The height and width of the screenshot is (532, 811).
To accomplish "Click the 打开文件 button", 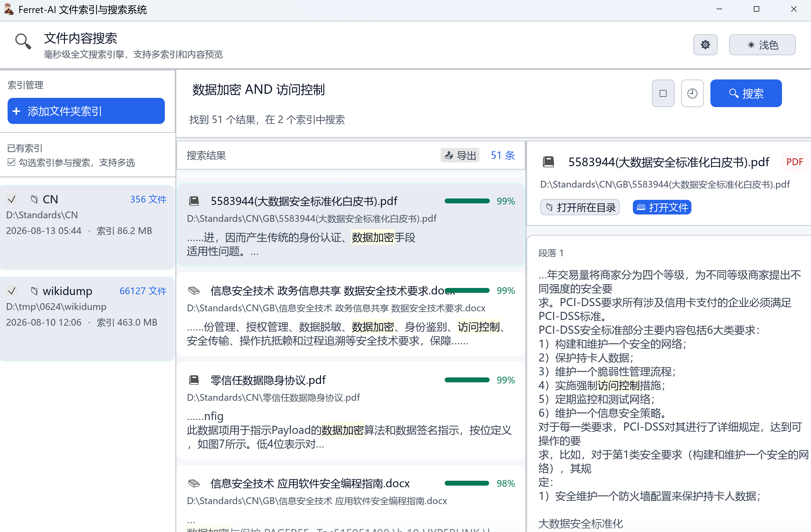I will click(662, 207).
